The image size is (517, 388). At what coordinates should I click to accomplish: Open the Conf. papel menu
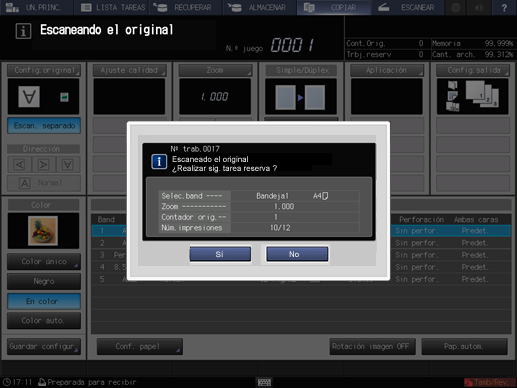click(140, 347)
